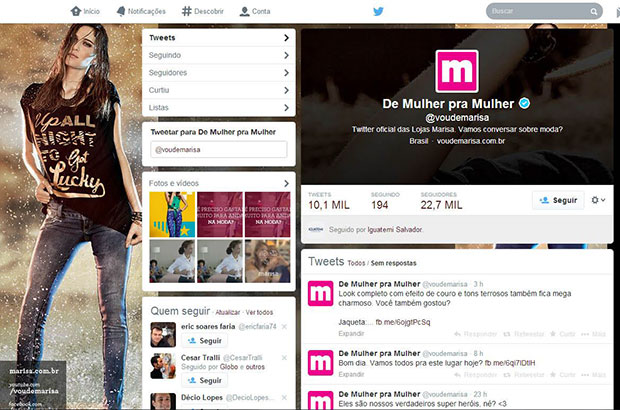The height and width of the screenshot is (410, 620).
Task: Retweet the 3 h tweet
Action: 524,334
